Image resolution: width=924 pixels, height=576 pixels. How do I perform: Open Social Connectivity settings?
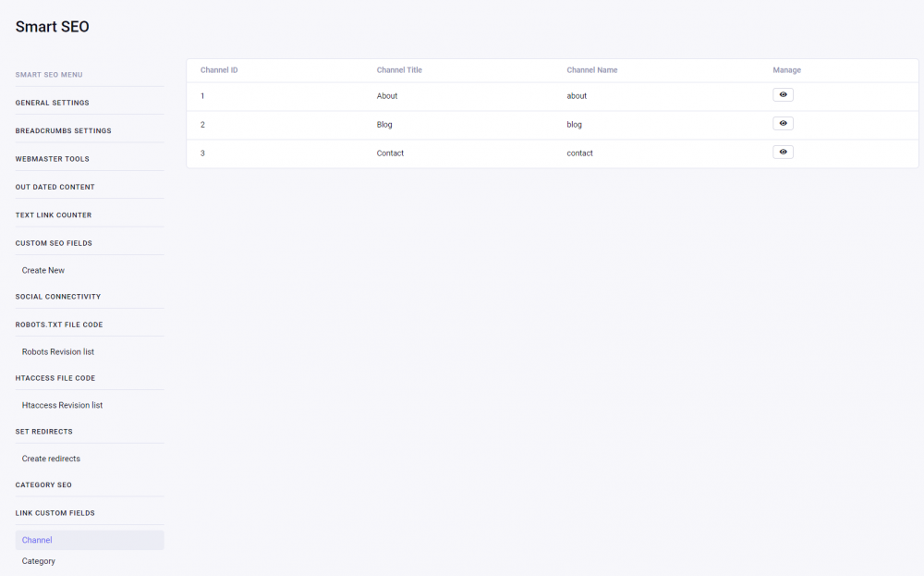click(57, 296)
